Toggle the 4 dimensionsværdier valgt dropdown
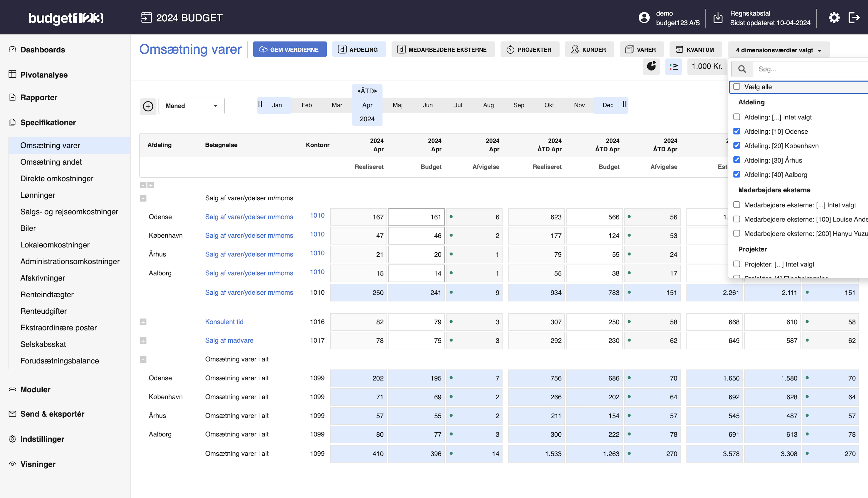 point(778,50)
